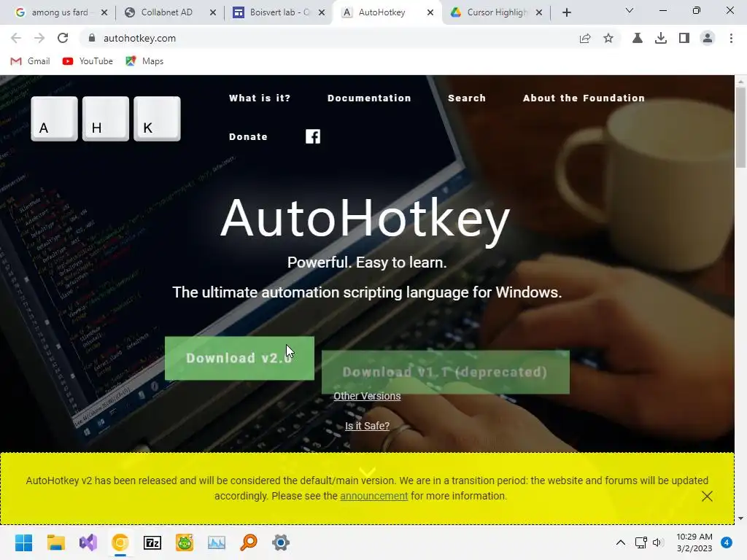Open the tab search dropdown chevron
The image size is (747, 560).
630,10
